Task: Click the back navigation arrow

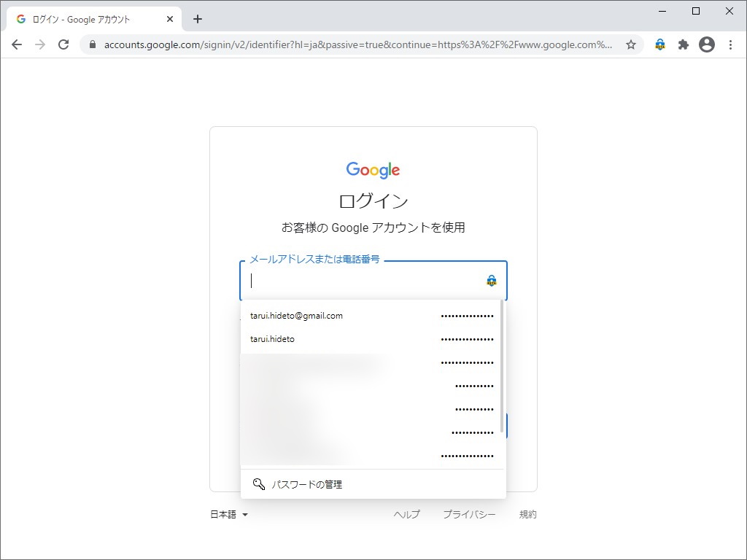Action: pos(17,44)
